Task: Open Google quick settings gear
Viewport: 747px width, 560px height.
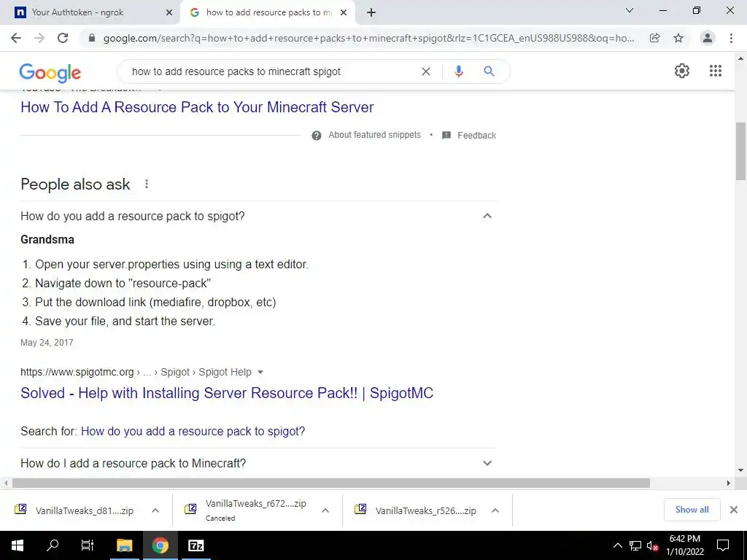Action: click(x=682, y=71)
